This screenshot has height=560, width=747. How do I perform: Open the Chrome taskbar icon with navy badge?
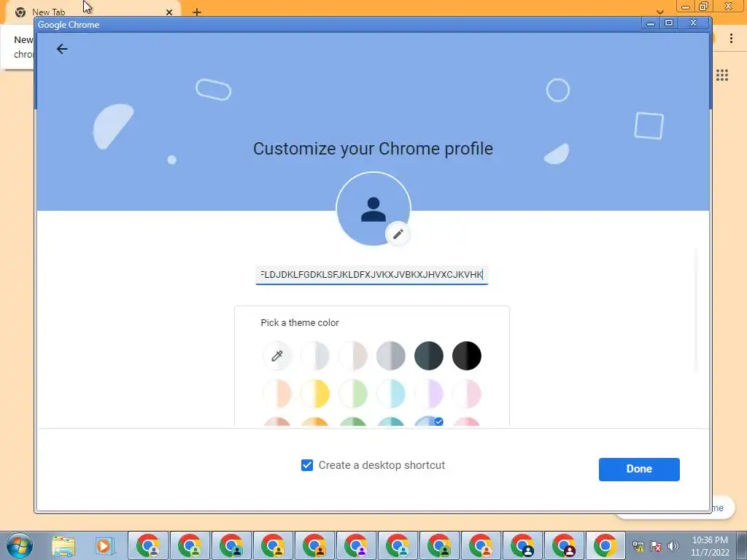tap(522, 545)
